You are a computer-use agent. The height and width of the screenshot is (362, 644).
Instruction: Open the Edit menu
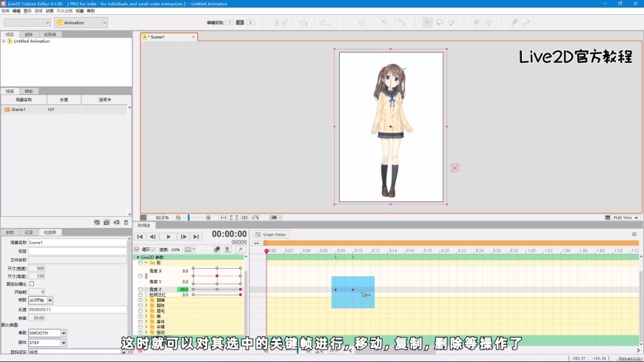point(16,11)
